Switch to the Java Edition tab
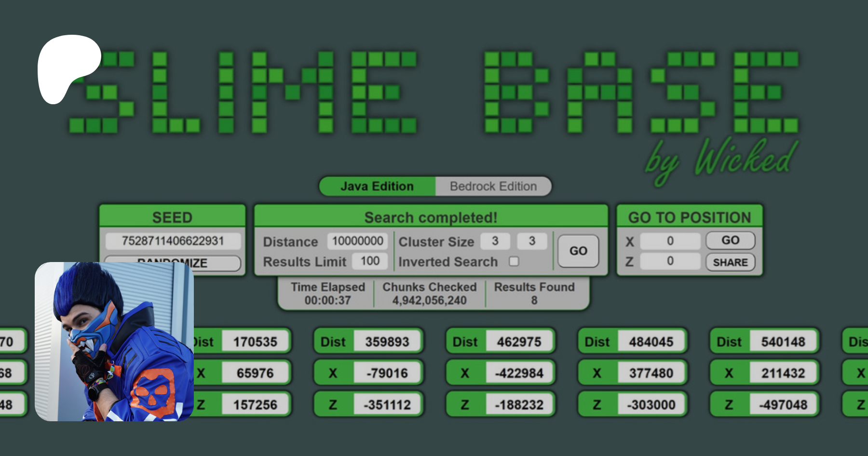This screenshot has width=868, height=456. [x=377, y=186]
